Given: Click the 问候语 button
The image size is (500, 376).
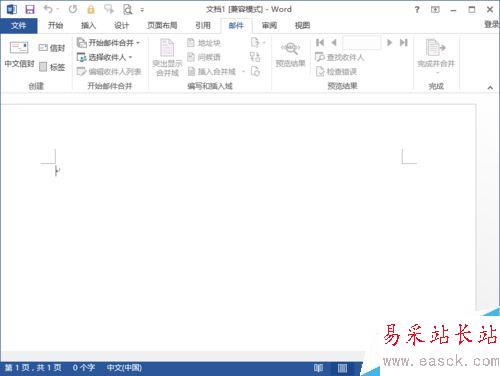Looking at the screenshot, I should [204, 57].
